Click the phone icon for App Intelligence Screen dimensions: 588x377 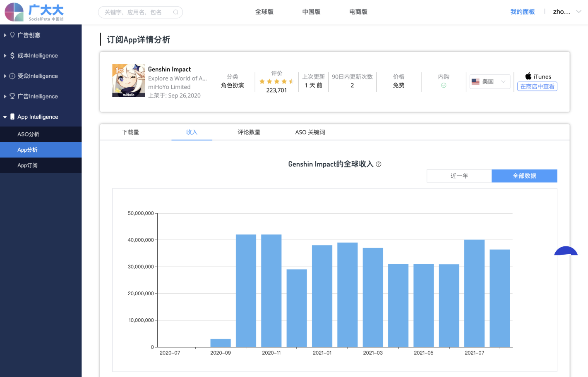point(12,117)
